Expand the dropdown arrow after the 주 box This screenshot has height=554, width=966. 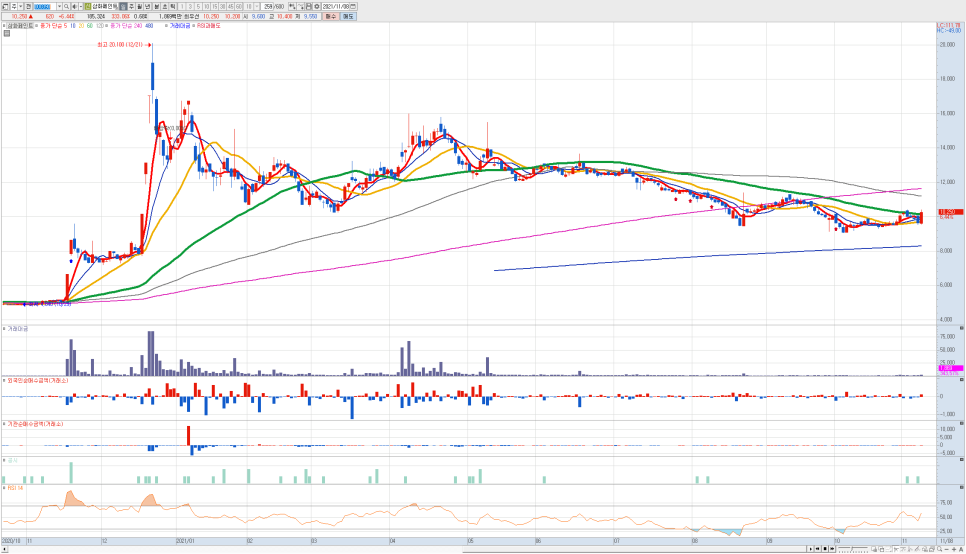pos(21,6)
